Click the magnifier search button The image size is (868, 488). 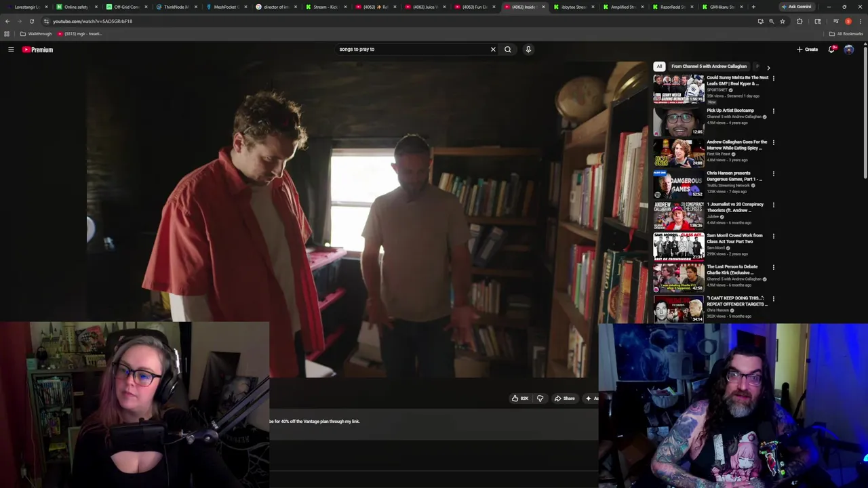click(x=507, y=49)
